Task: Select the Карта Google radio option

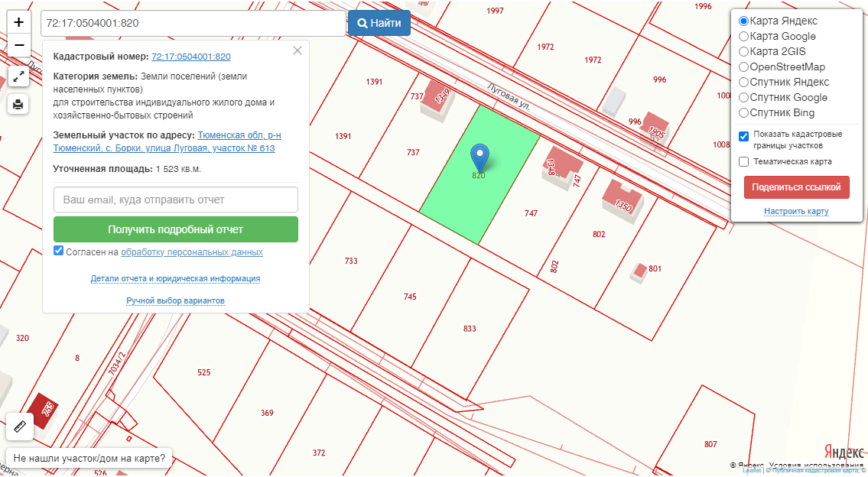Action: tap(743, 36)
